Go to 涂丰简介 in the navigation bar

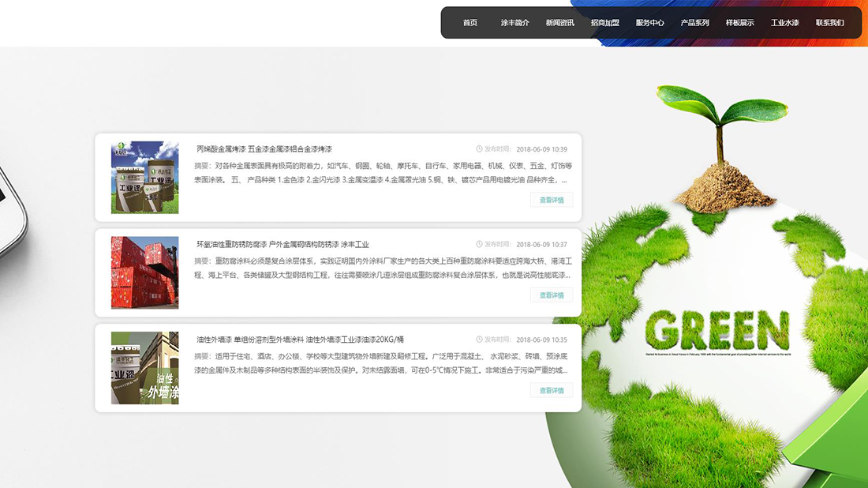(x=514, y=23)
